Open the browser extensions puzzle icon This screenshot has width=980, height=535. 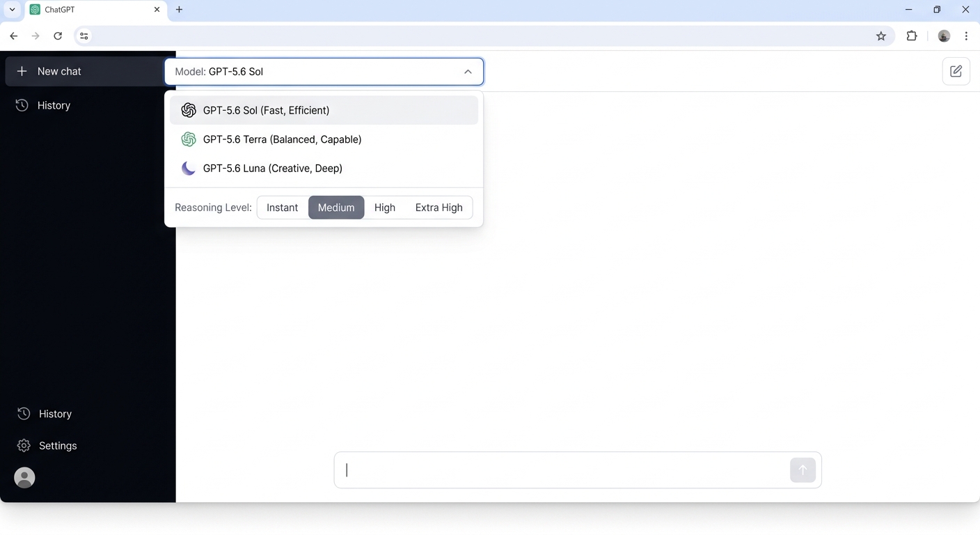(x=912, y=36)
